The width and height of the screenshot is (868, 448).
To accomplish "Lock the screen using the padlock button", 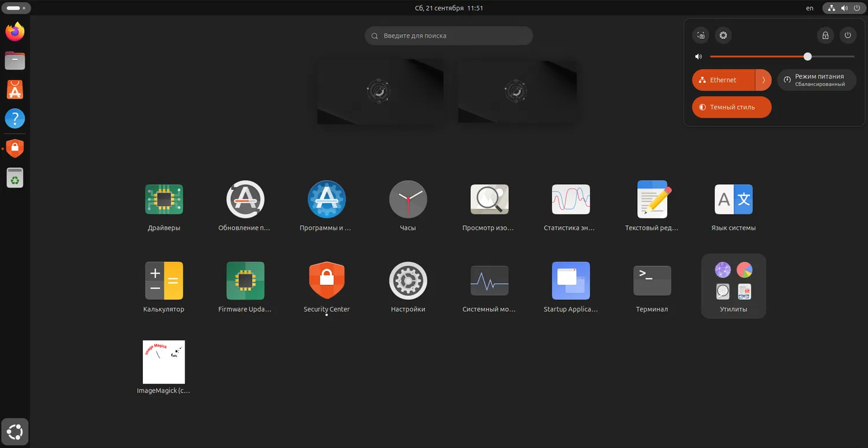I will pyautogui.click(x=825, y=35).
